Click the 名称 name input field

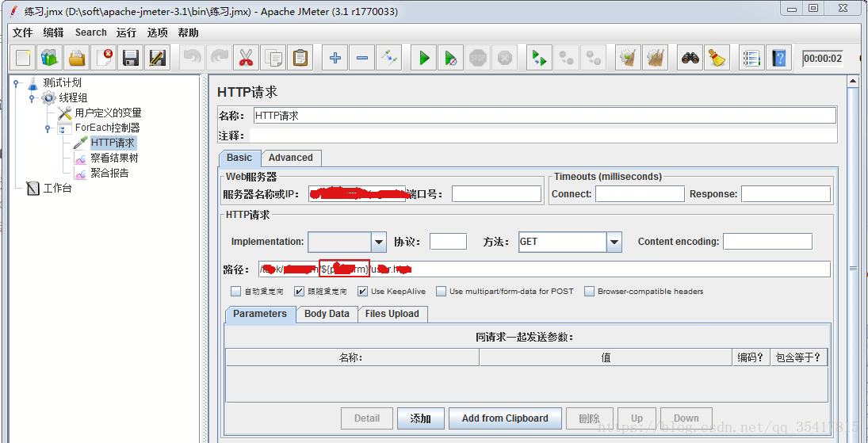[x=545, y=115]
